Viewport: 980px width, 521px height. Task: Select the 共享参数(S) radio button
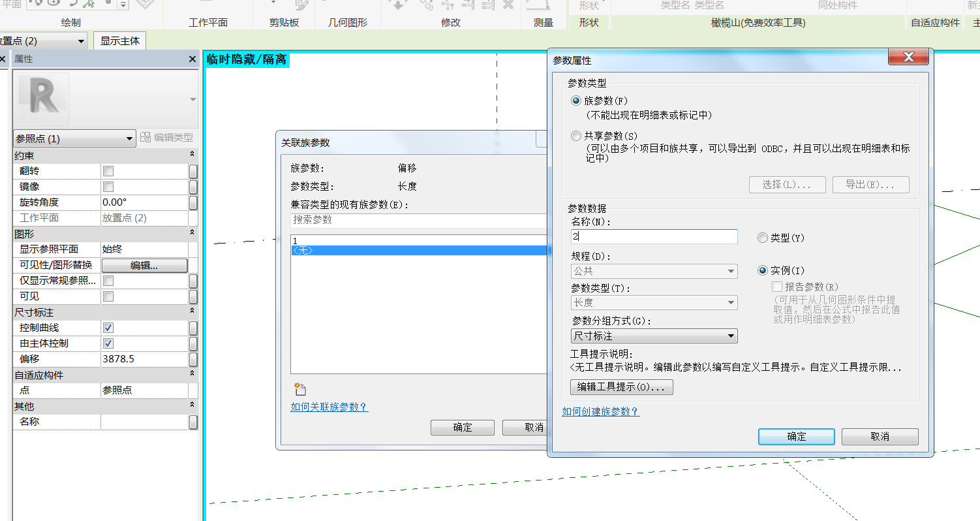pos(576,136)
